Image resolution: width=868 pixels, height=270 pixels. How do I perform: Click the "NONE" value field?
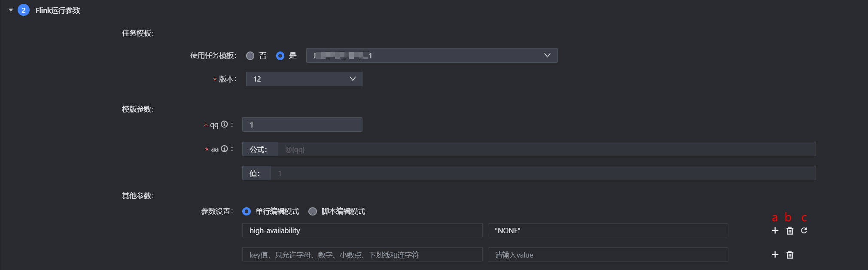[x=608, y=231]
